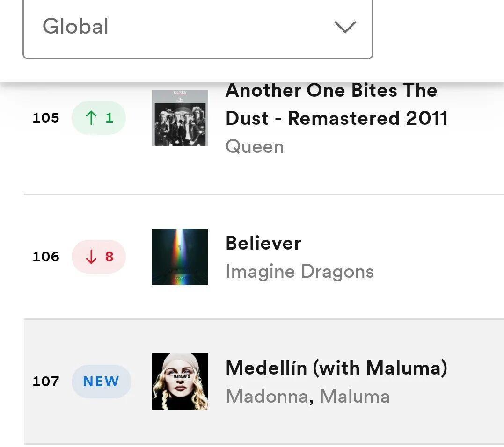Click chart position number 107

(x=46, y=382)
